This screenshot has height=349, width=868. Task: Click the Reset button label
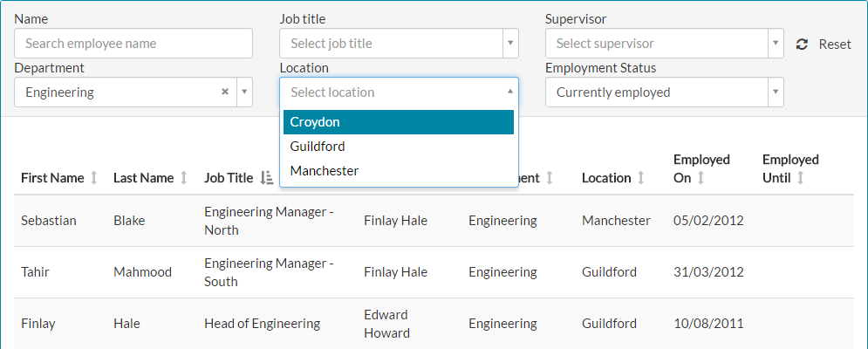pos(834,44)
